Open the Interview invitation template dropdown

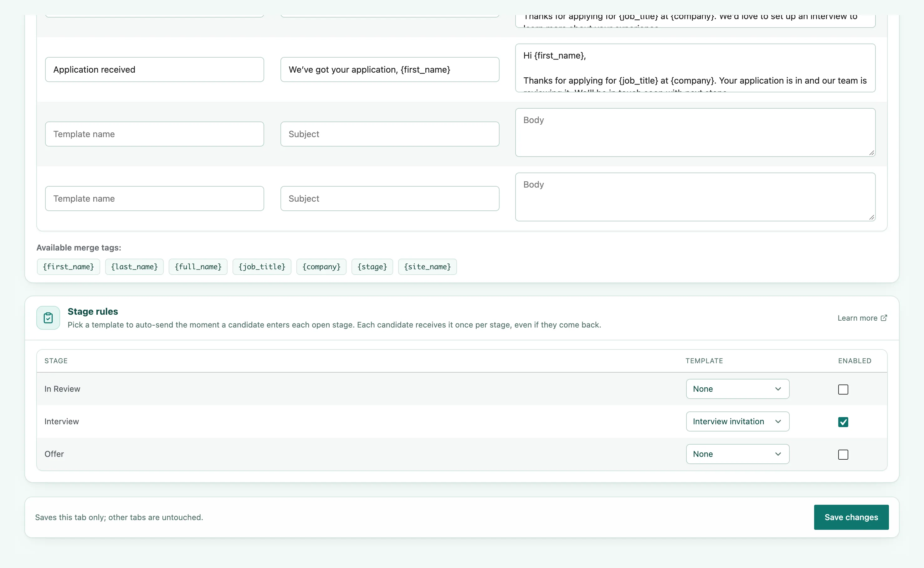737,421
